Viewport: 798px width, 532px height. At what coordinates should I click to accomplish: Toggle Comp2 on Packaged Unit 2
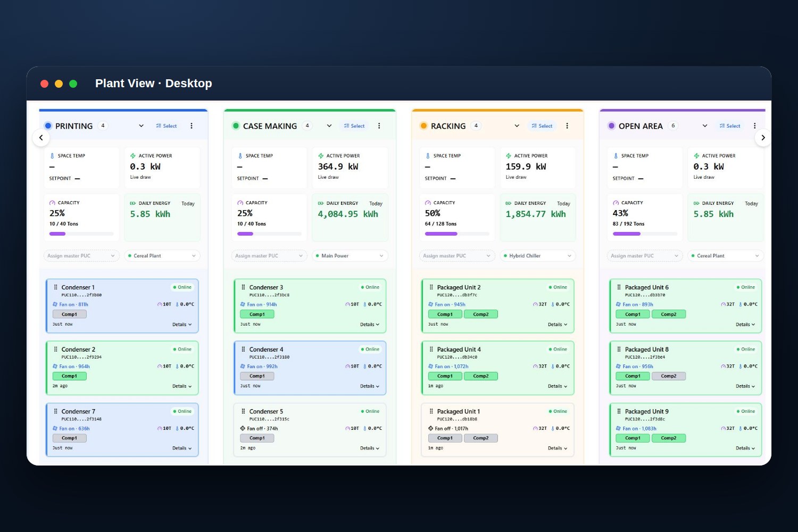pyautogui.click(x=481, y=314)
